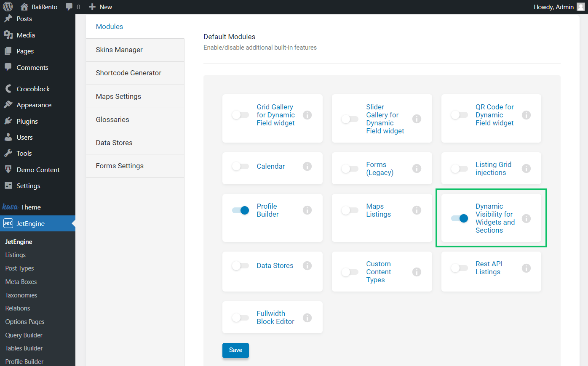Show info for Data Stores module
The height and width of the screenshot is (366, 588).
(x=307, y=265)
